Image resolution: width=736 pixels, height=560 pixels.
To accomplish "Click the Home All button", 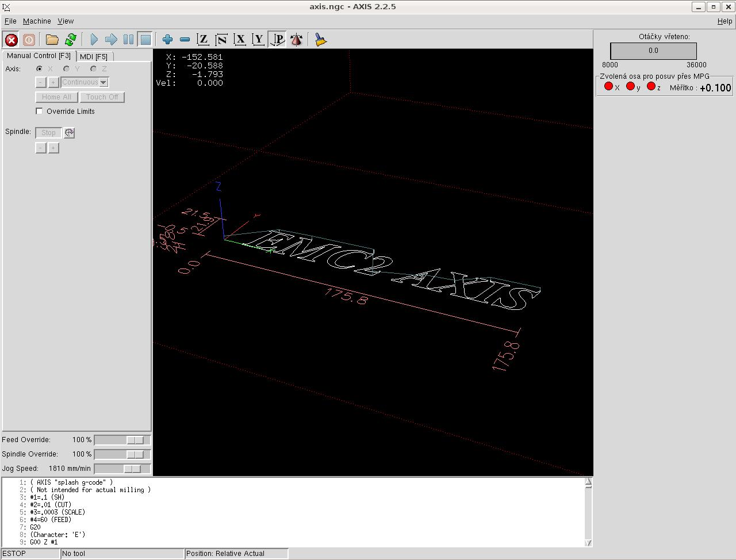I will [56, 97].
